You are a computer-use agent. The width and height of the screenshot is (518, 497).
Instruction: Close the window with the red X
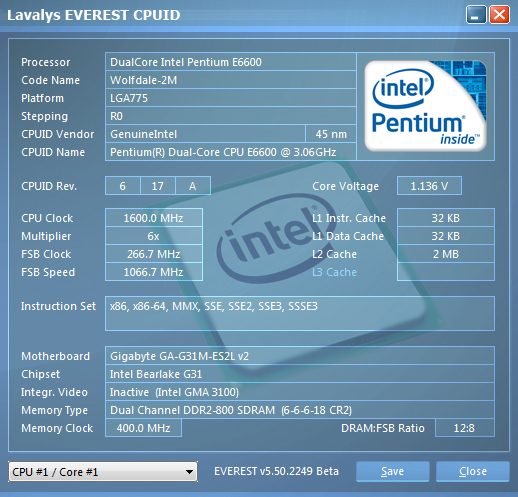pos(499,15)
